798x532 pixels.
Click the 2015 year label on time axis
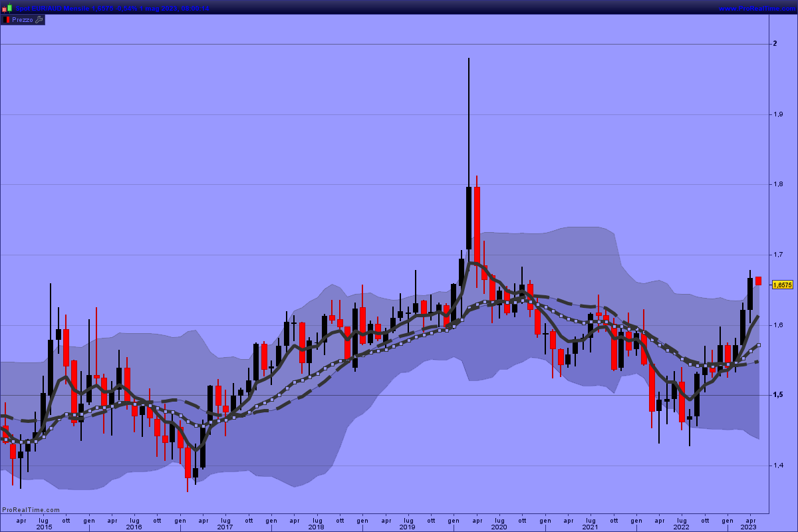click(x=44, y=527)
